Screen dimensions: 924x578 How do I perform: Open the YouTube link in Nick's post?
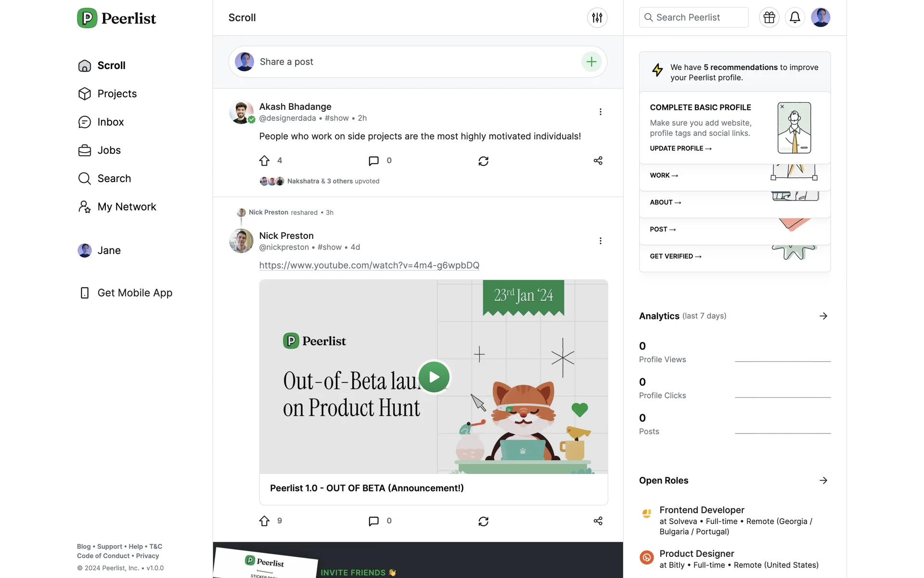pyautogui.click(x=369, y=265)
